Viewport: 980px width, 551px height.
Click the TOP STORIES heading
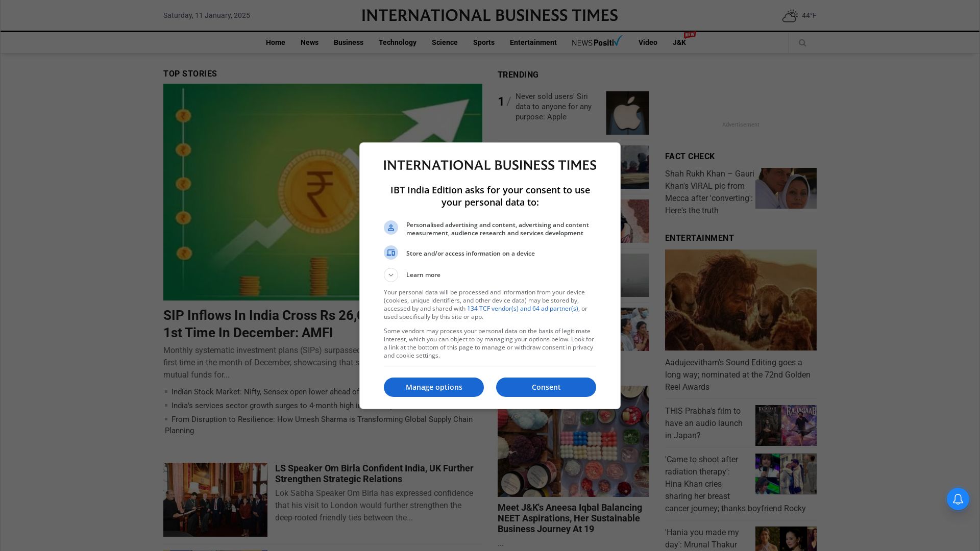[190, 74]
